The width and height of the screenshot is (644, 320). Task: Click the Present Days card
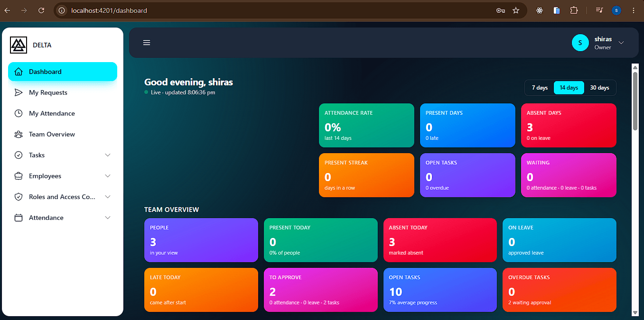(x=467, y=125)
